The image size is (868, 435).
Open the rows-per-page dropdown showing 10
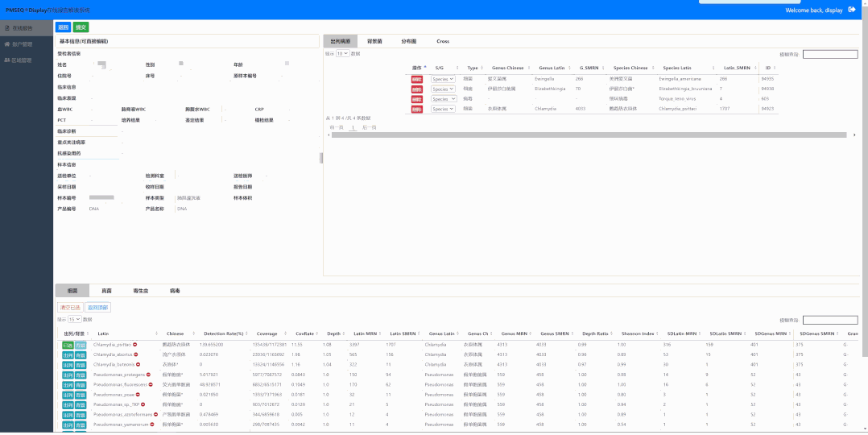[x=342, y=53]
